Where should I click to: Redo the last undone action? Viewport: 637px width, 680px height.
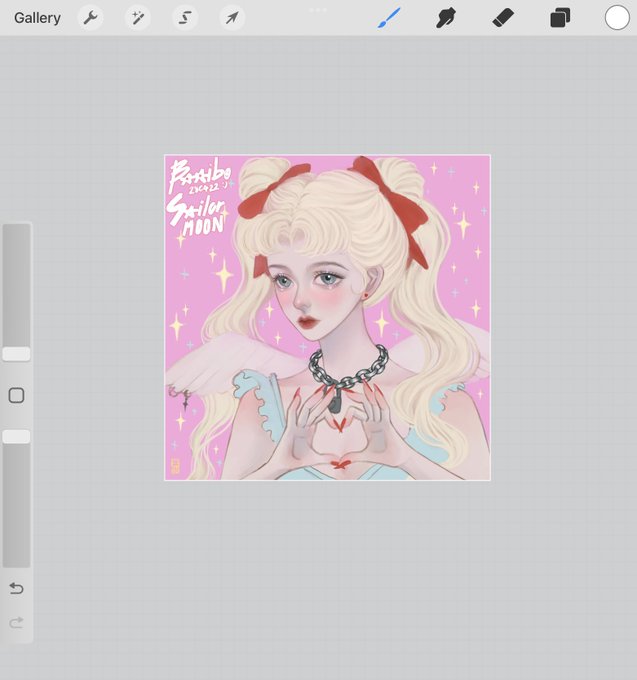coord(16,623)
